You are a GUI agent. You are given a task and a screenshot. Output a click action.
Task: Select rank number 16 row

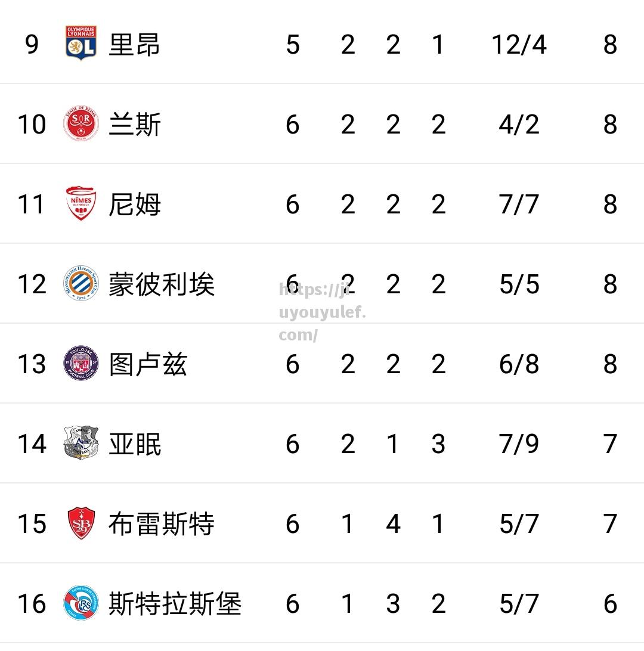coord(322,603)
